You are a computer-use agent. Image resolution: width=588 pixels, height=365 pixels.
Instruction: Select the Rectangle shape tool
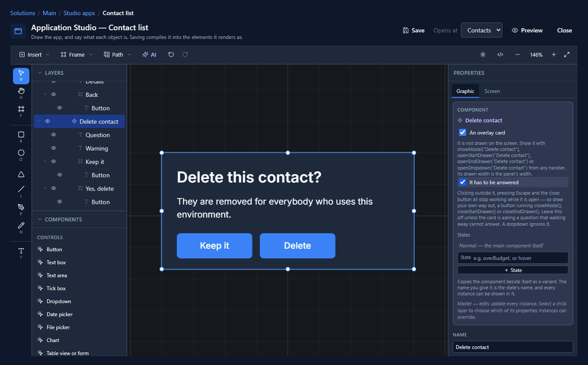click(x=21, y=137)
